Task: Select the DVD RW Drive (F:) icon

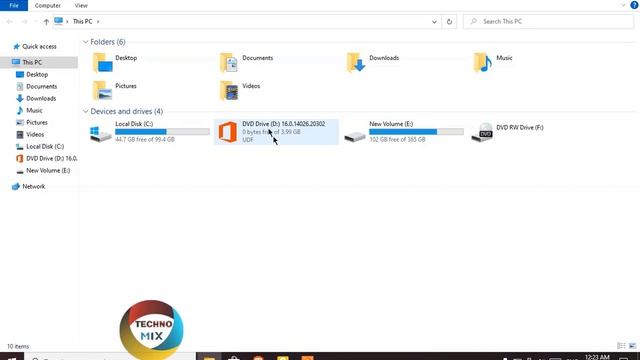Action: pos(482,132)
